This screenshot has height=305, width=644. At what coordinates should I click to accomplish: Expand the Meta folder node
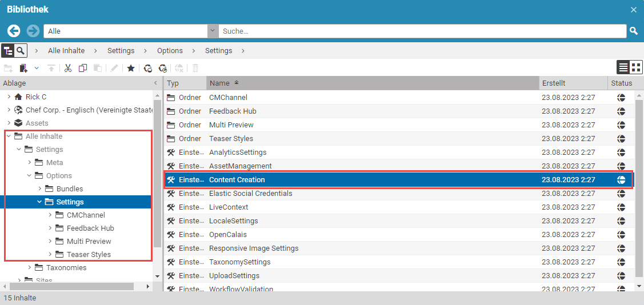pos(29,163)
